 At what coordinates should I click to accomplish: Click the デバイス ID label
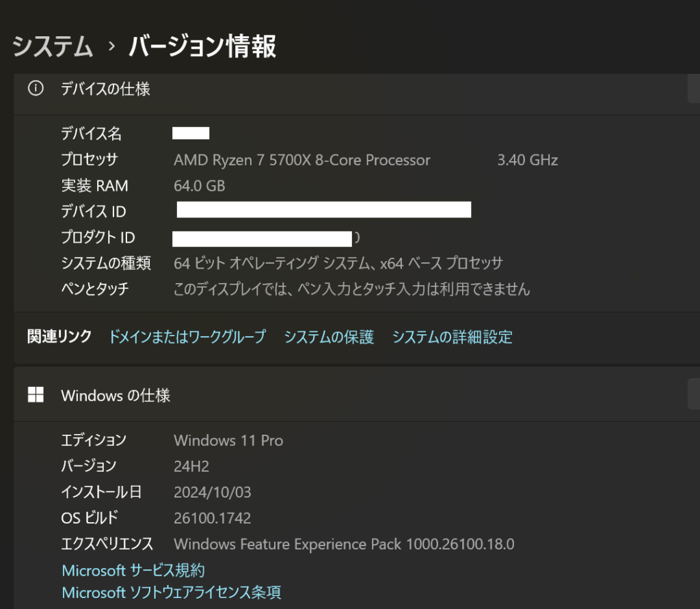[x=94, y=211]
